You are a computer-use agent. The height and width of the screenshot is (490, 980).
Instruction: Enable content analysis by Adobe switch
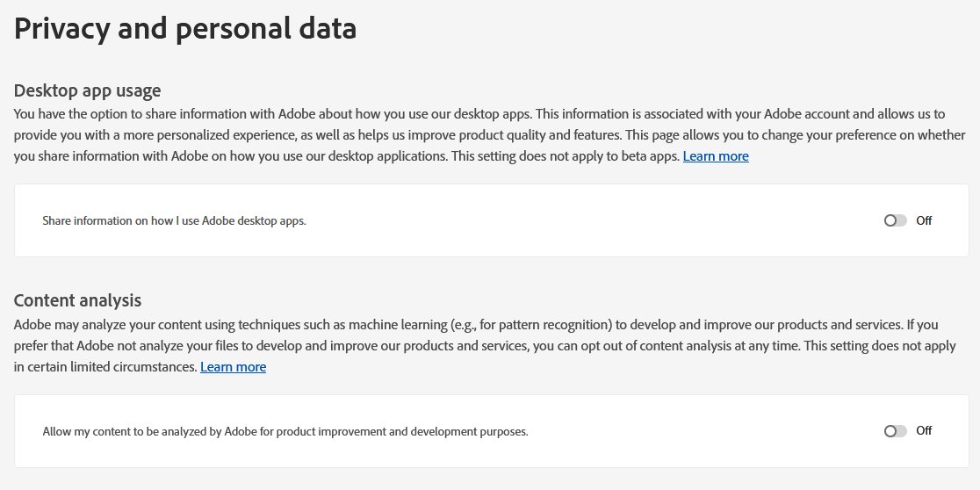[x=895, y=431]
